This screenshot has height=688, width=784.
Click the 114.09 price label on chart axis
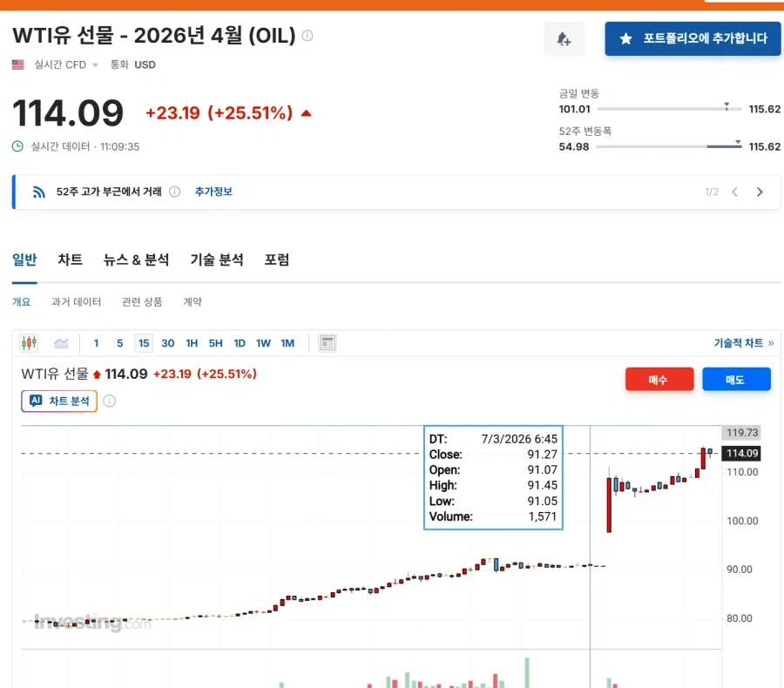click(x=741, y=453)
